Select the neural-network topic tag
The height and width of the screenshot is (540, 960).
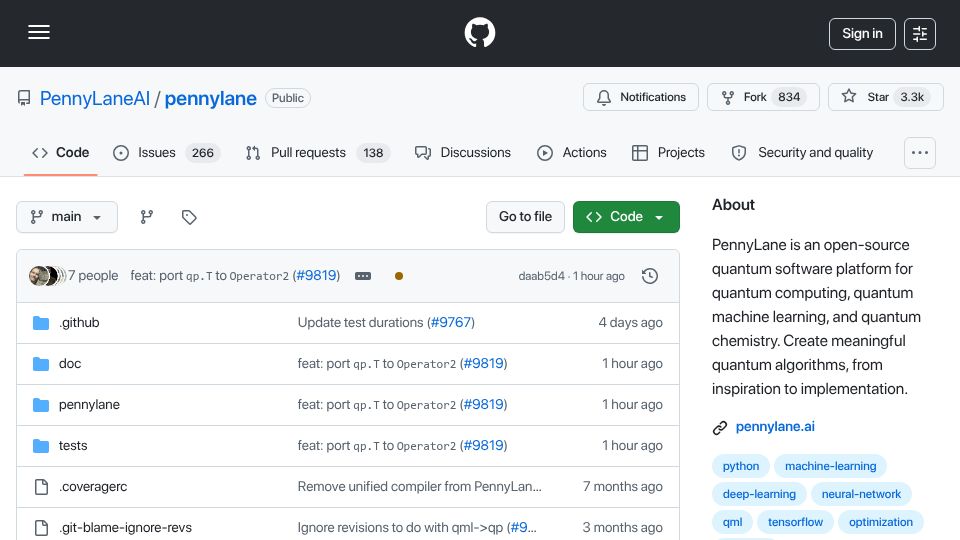[x=861, y=494]
